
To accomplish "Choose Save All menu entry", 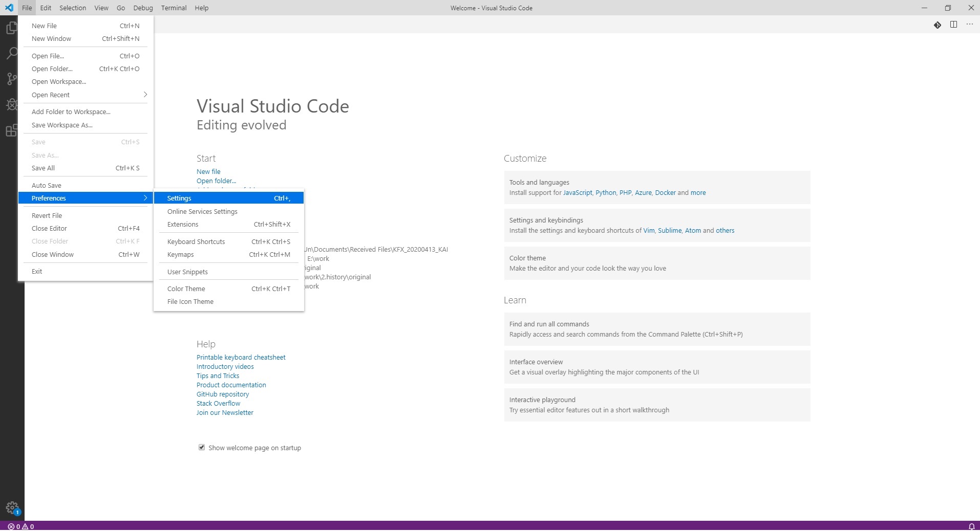I will [86, 168].
